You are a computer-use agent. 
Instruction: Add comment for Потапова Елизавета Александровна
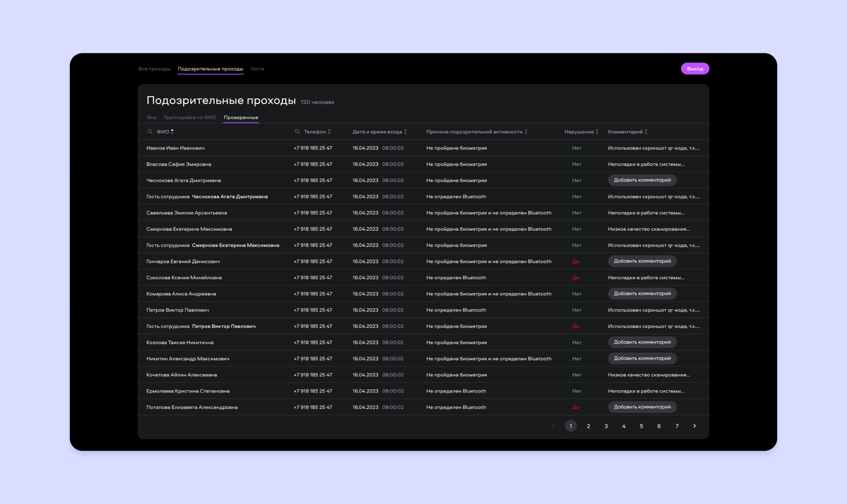point(642,407)
